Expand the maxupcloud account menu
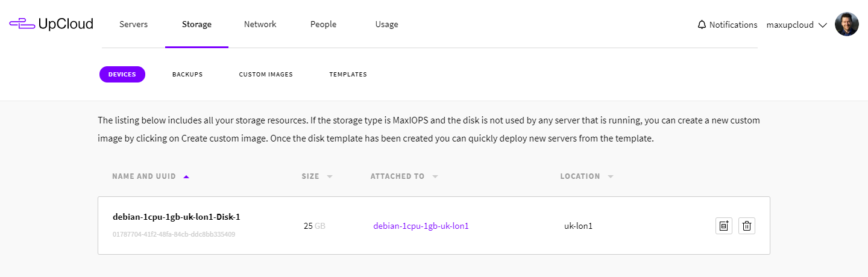Viewport: 868px width, 277px height. pyautogui.click(x=796, y=25)
